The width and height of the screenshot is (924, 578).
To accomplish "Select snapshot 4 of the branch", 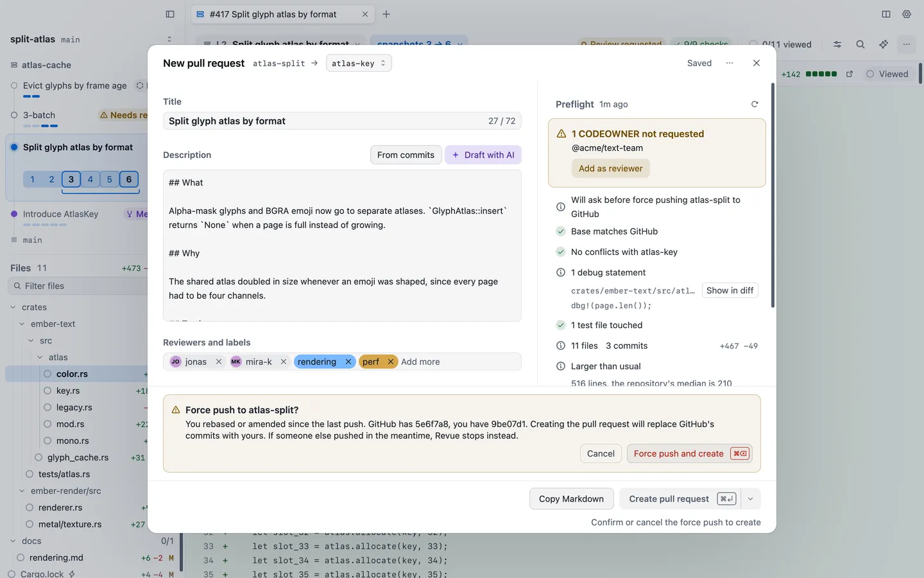I will (90, 179).
